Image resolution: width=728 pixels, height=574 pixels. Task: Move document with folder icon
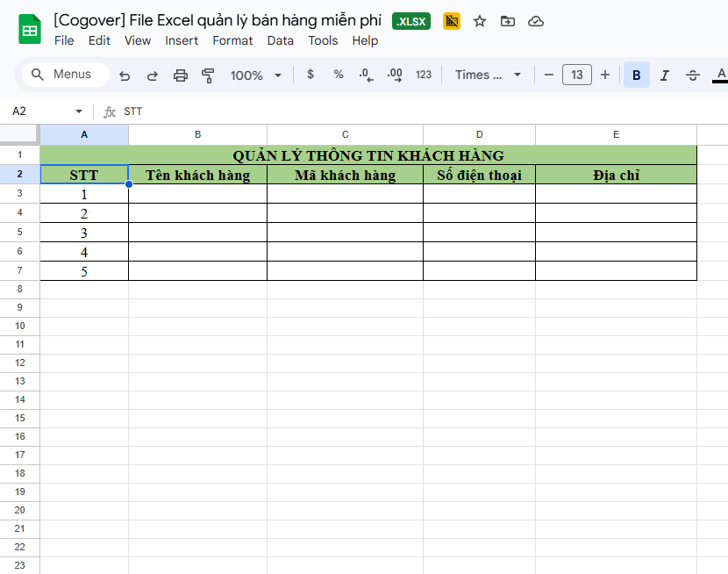tap(508, 21)
